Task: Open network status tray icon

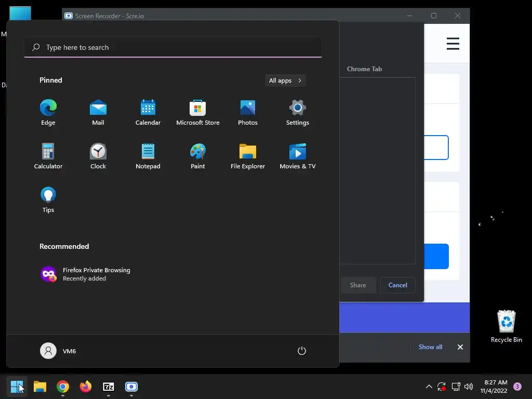Action: click(x=456, y=387)
